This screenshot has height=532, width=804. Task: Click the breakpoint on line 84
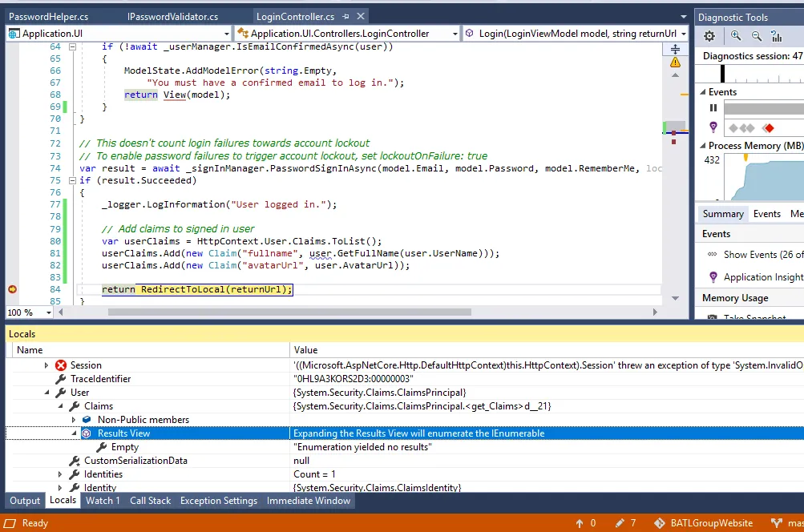point(12,289)
